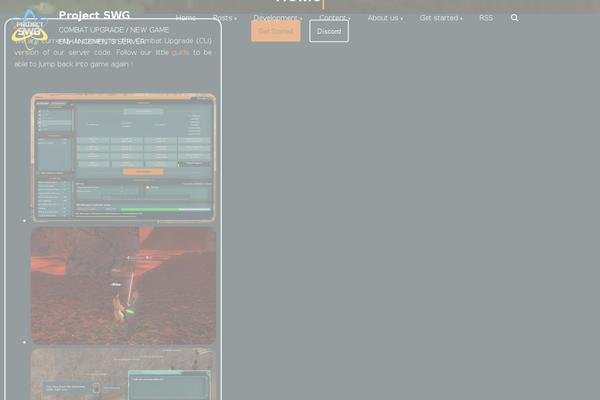
Task: Follow the orange guide link
Action: click(x=180, y=52)
